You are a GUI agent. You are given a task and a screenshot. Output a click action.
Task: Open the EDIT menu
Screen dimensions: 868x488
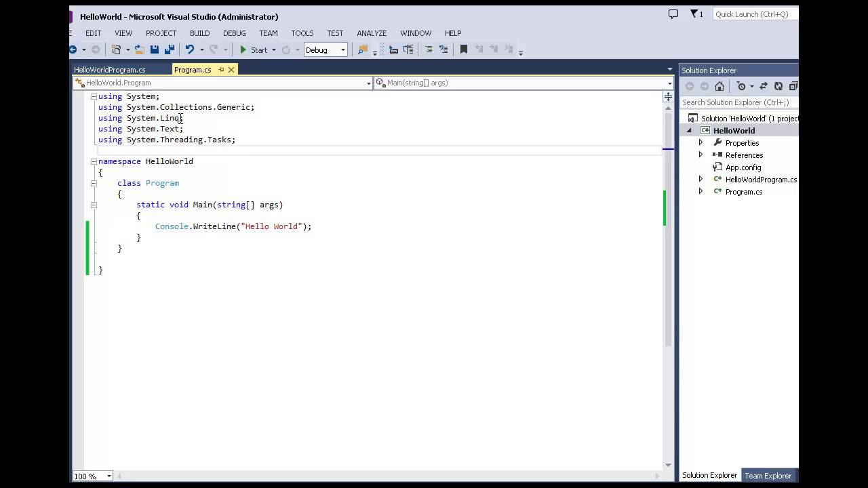point(93,33)
